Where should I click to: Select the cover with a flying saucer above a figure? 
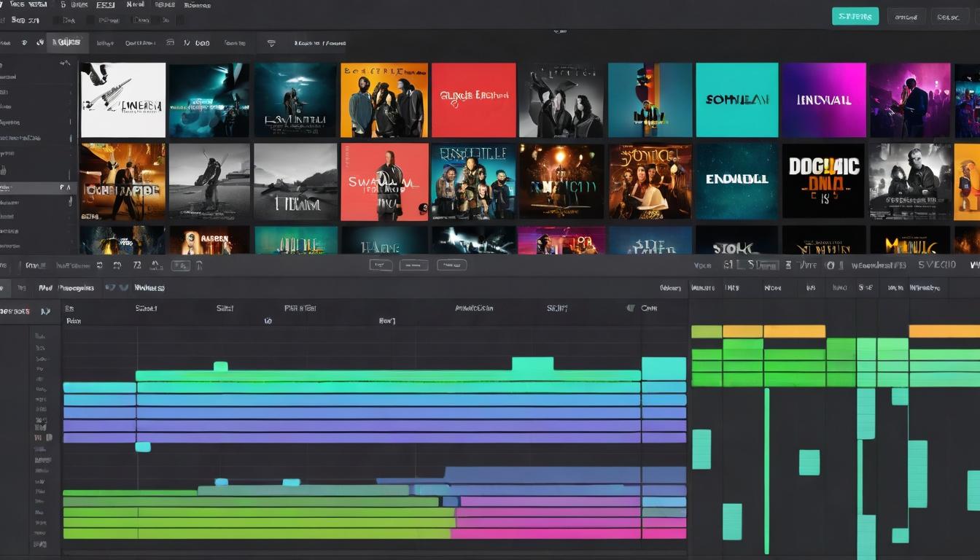coord(295,100)
